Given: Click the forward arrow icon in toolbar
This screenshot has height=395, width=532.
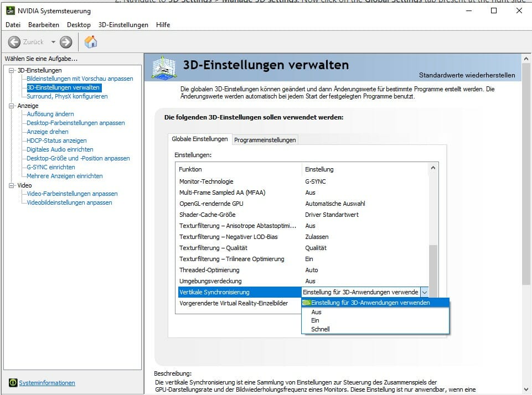Looking at the screenshot, I should tap(66, 42).
